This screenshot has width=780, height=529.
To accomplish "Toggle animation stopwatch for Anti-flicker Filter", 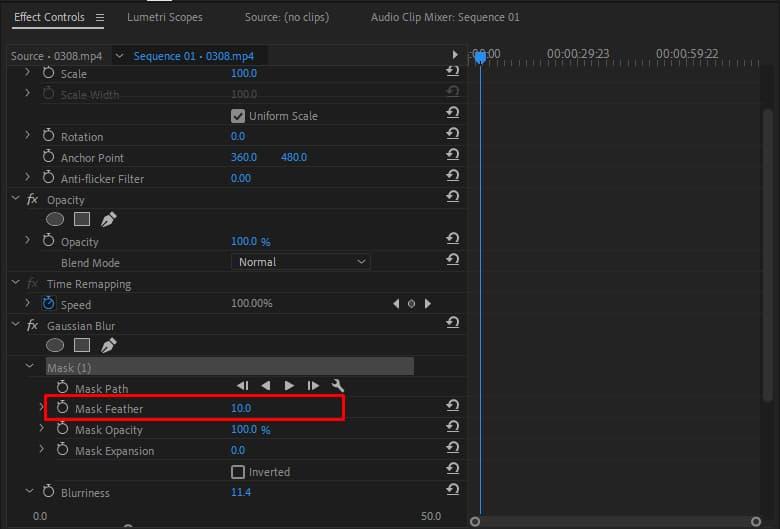I will (48, 178).
